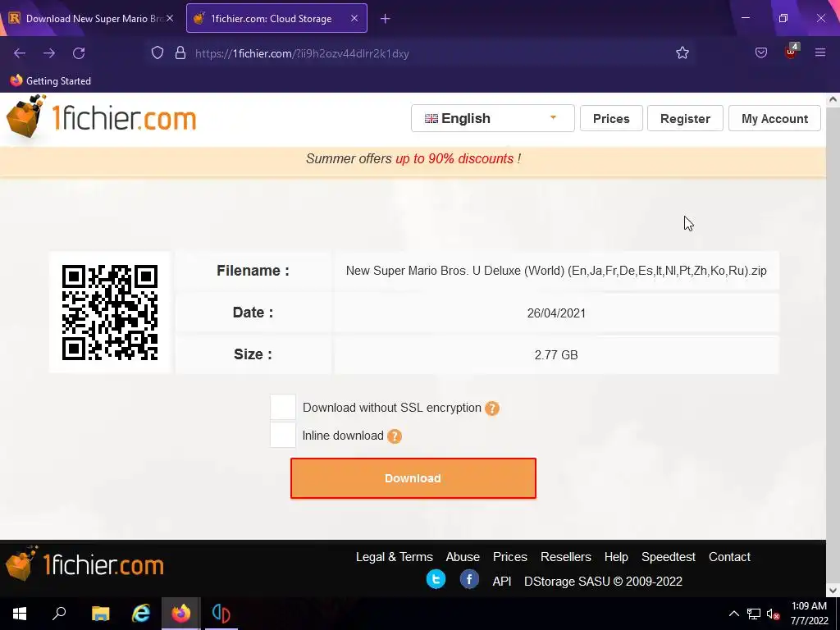
Task: Expand the English language dropdown
Action: click(x=492, y=118)
